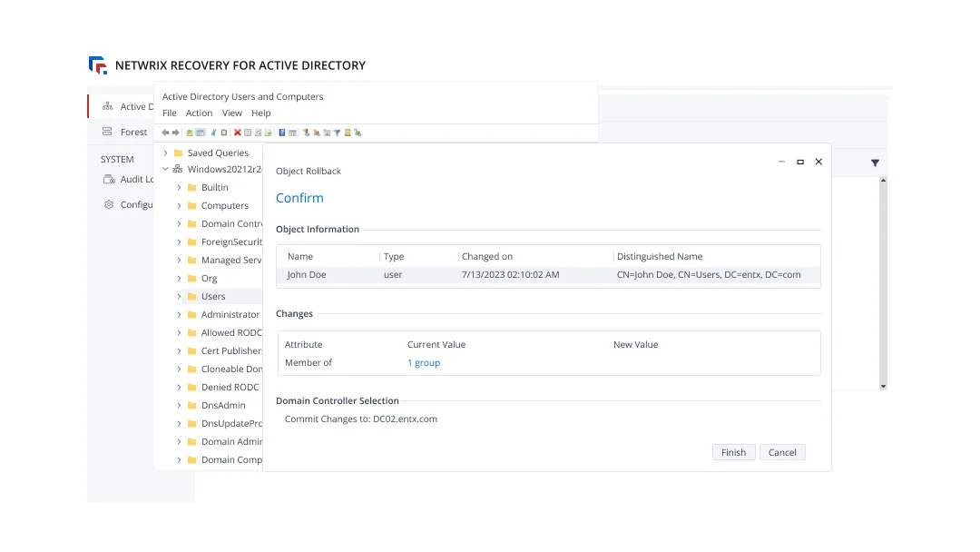Select the Cloneable Domain tree item

[231, 369]
